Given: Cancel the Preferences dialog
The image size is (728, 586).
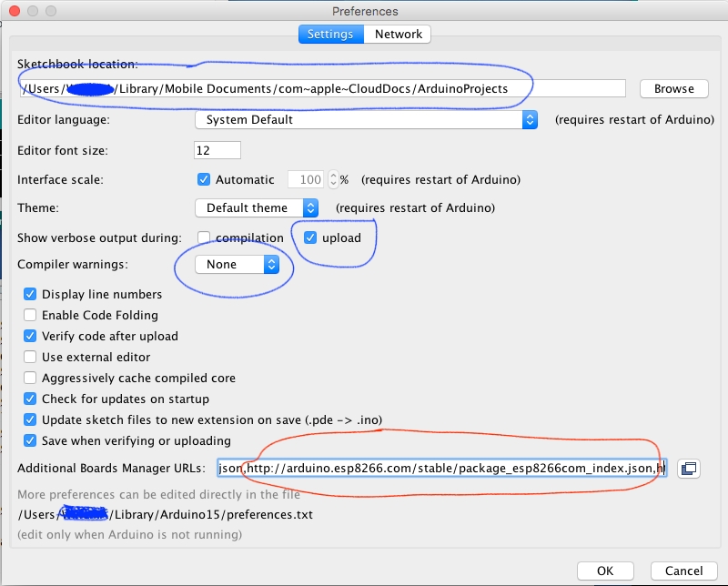Looking at the screenshot, I should 683,571.
